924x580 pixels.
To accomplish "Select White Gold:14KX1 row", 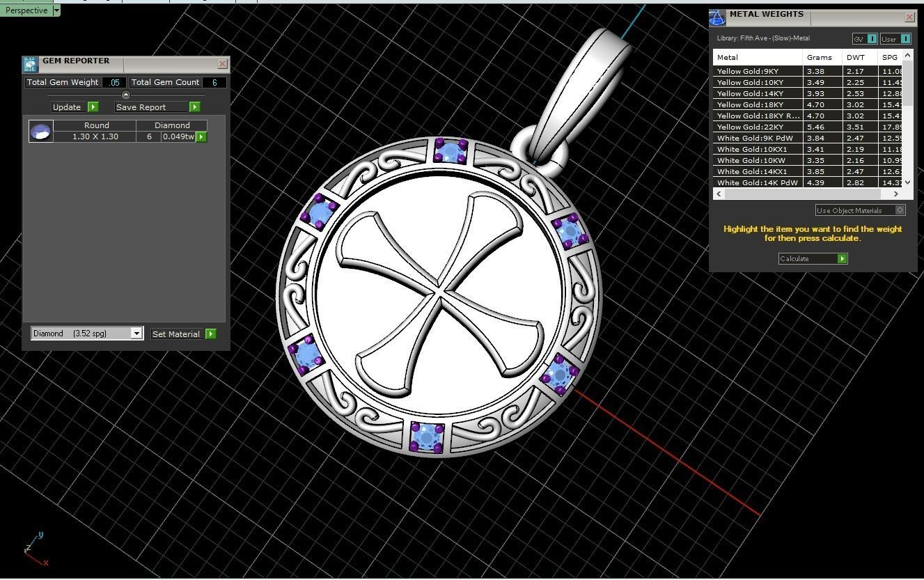I will pos(808,171).
